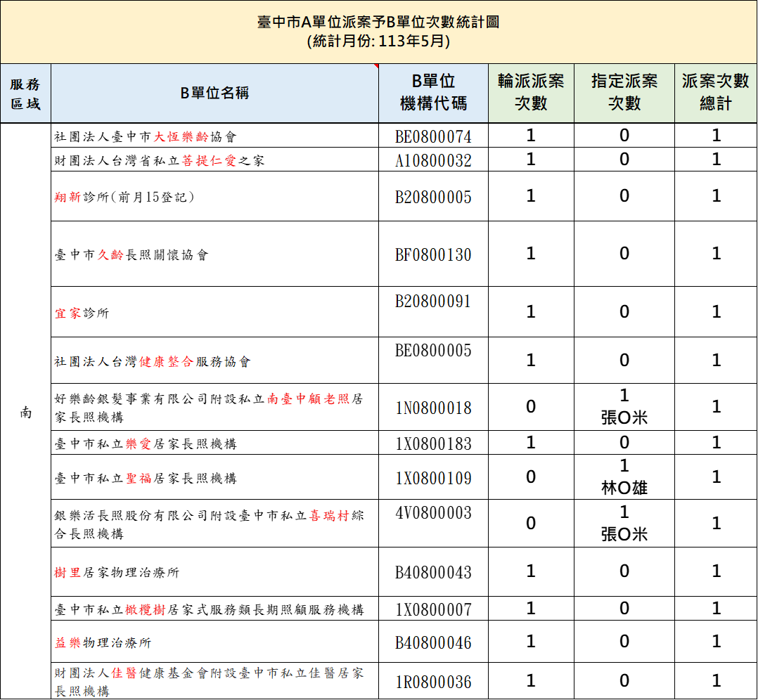Click the 服務區域 header cell
758x700 pixels.
point(25,93)
